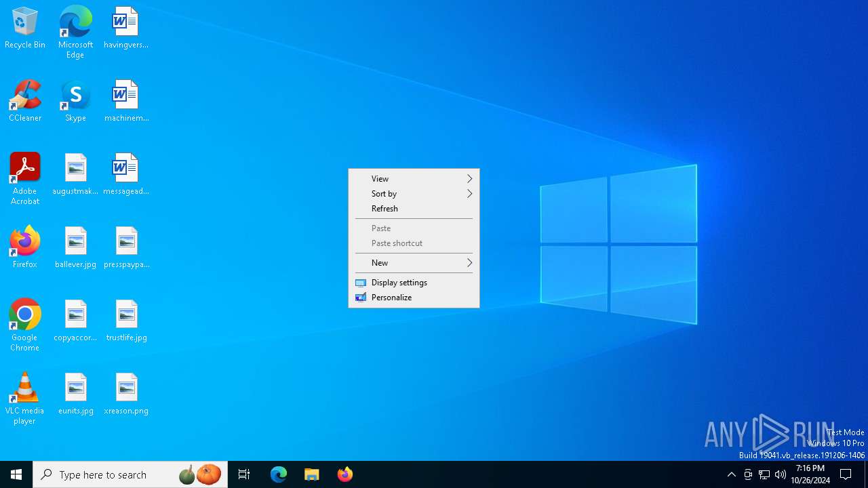The image size is (868, 488).
Task: Open Task View from the taskbar
Action: click(x=244, y=474)
